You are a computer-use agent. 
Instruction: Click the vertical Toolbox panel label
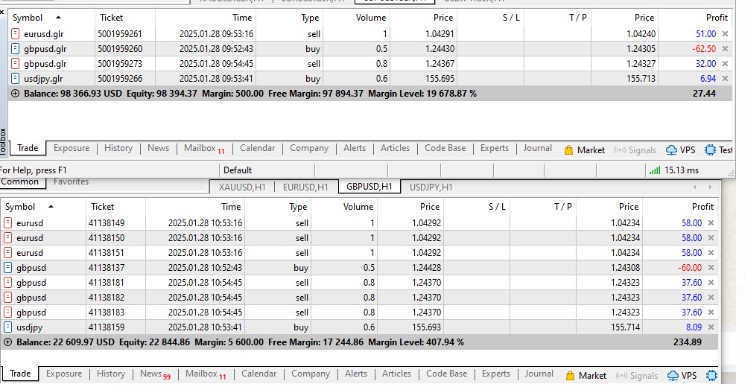[3, 141]
